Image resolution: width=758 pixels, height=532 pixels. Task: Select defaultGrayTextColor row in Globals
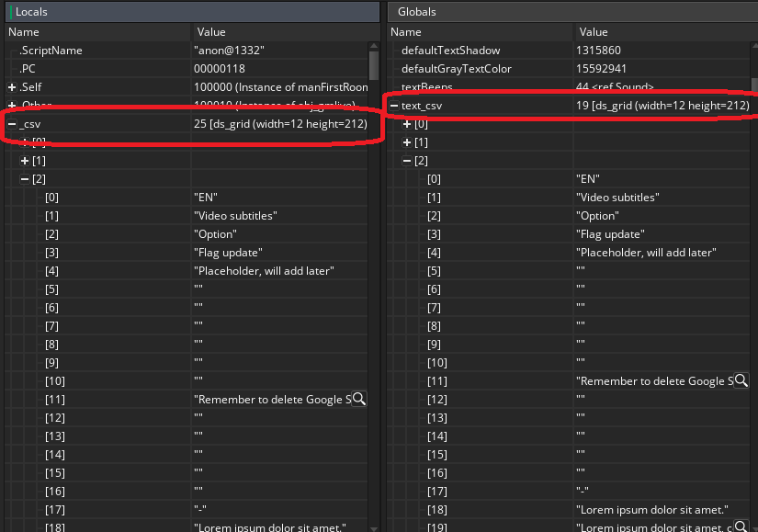point(569,69)
